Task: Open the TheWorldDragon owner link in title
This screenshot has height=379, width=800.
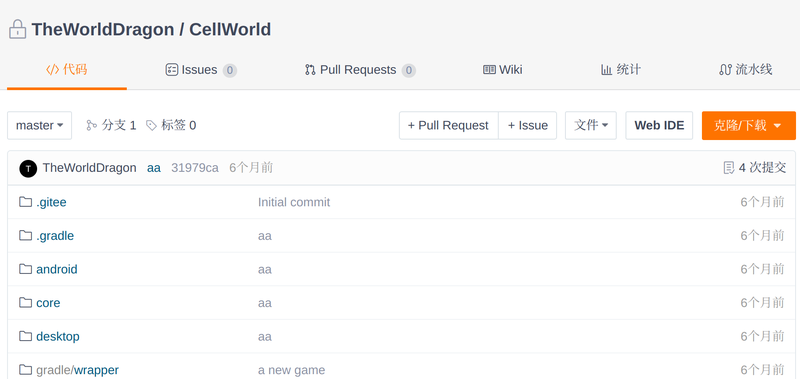Action: [x=103, y=30]
